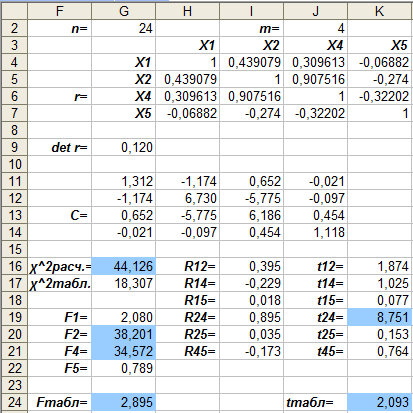Click cell with n value 24
This screenshot has height=413, width=413.
[x=123, y=28]
